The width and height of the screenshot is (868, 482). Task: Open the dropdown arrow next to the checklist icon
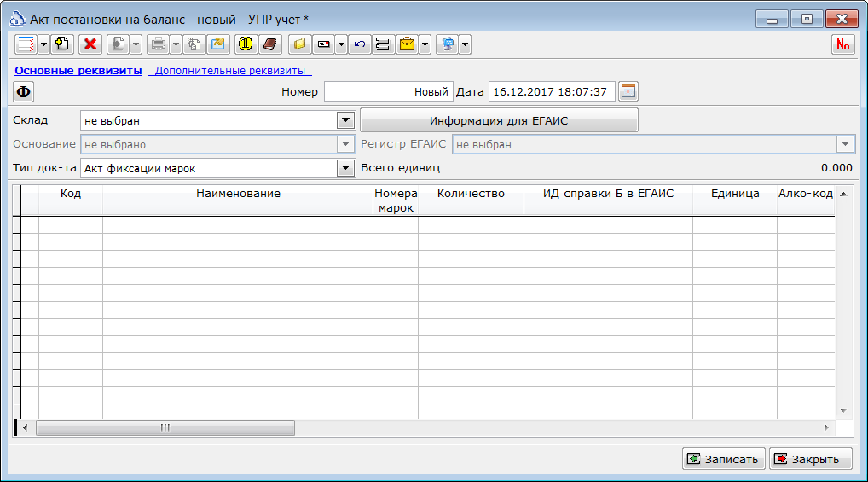point(43,44)
